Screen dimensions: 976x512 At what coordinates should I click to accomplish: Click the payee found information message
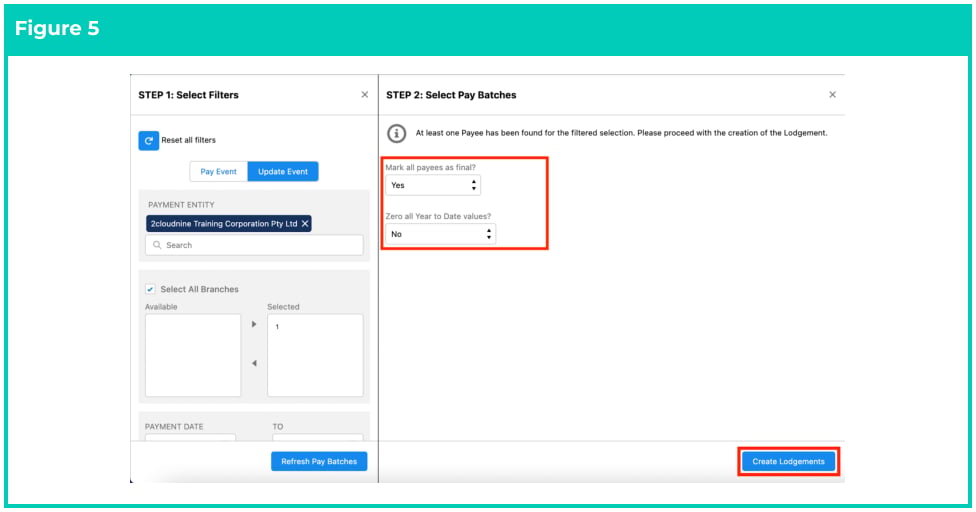[x=621, y=133]
